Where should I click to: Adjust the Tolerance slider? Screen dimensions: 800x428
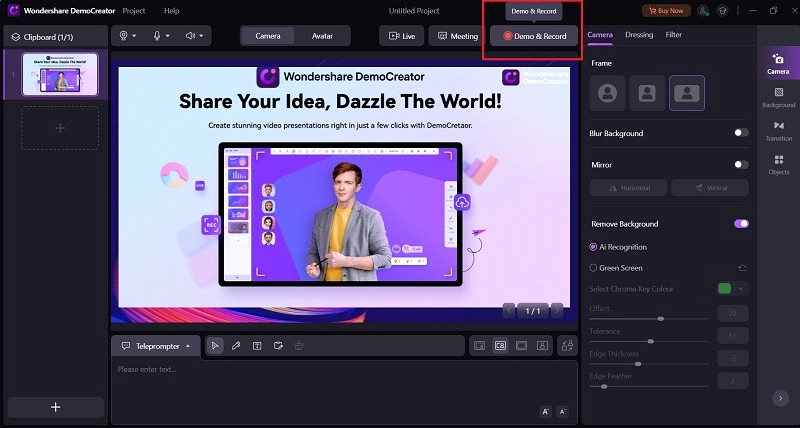tap(649, 341)
